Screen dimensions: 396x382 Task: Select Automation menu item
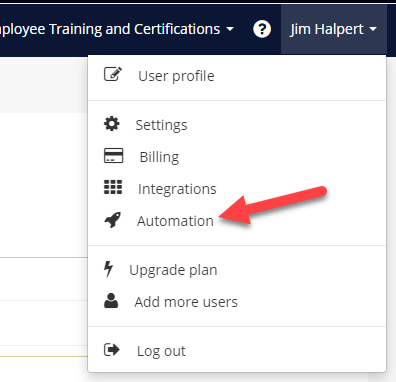tap(237, 221)
